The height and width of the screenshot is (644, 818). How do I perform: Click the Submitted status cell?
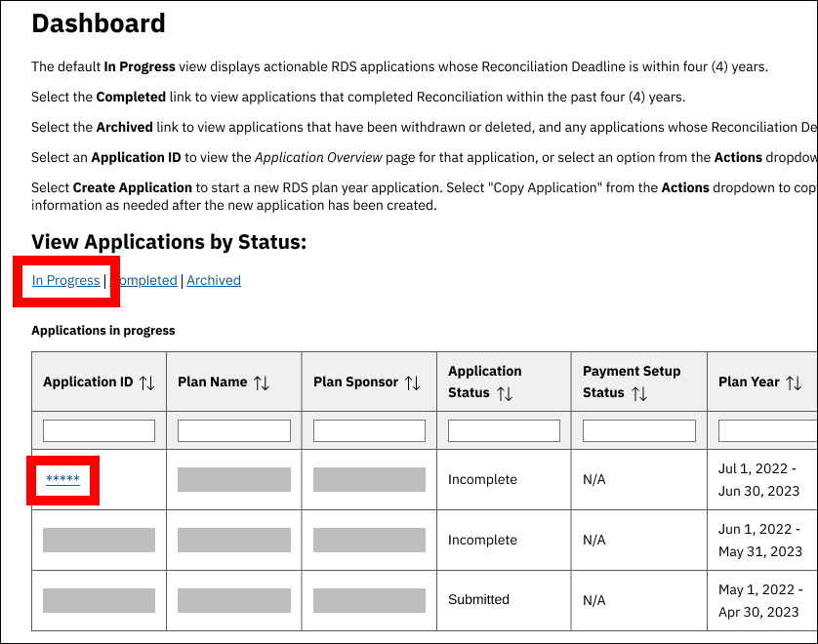point(478,600)
